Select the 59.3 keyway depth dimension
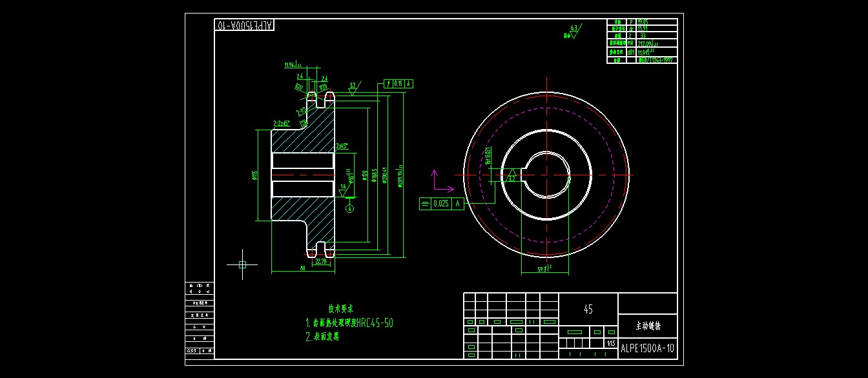 (x=544, y=269)
